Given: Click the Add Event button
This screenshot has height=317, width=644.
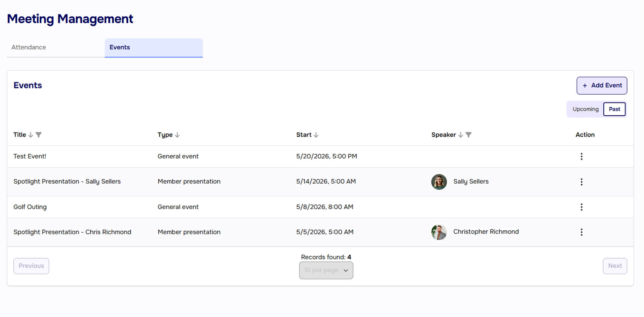Looking at the screenshot, I should [x=602, y=85].
